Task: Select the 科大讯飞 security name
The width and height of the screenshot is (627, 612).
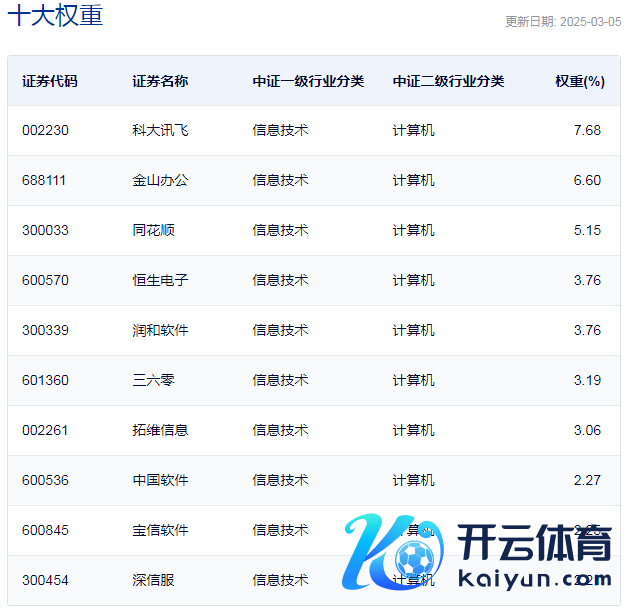Action: pos(160,130)
